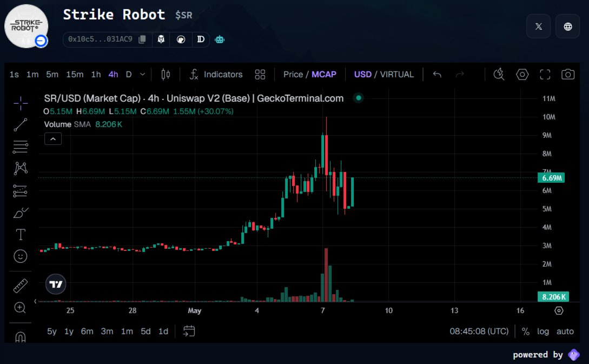Take a chart snapshot with camera icon
The height and width of the screenshot is (364, 589).
tap(567, 75)
